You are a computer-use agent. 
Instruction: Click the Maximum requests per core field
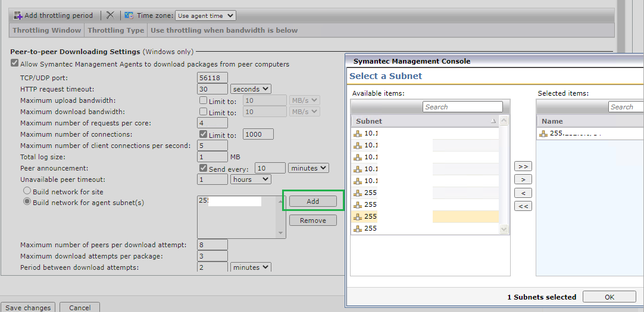(x=212, y=122)
